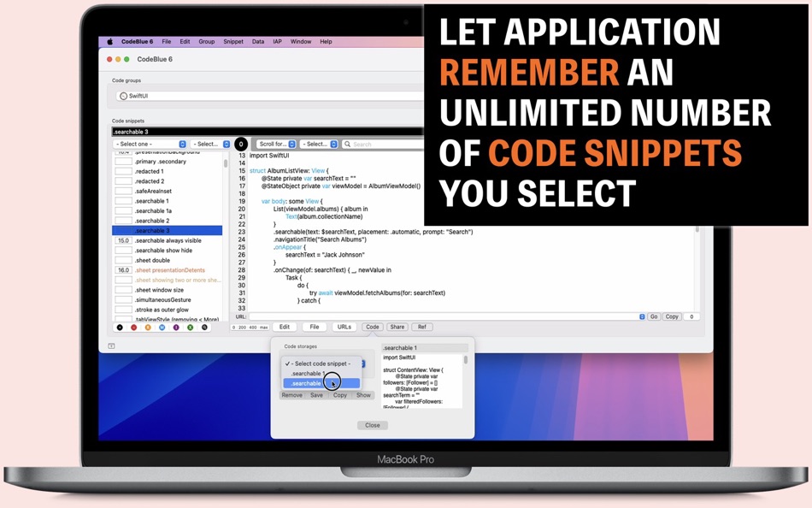Select '.searchable always visible' snippet

pyautogui.click(x=168, y=240)
